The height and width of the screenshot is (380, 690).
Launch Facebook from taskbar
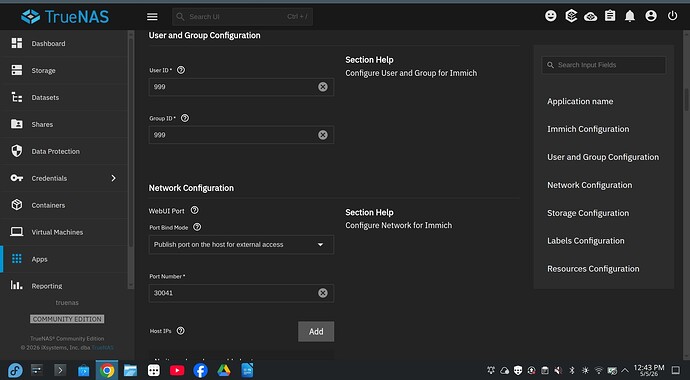[200, 370]
